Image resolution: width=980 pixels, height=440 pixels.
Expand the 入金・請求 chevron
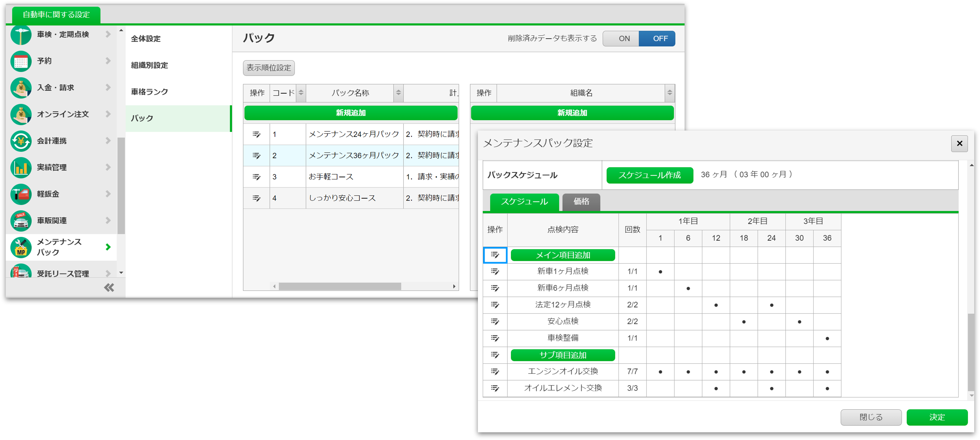point(108,87)
